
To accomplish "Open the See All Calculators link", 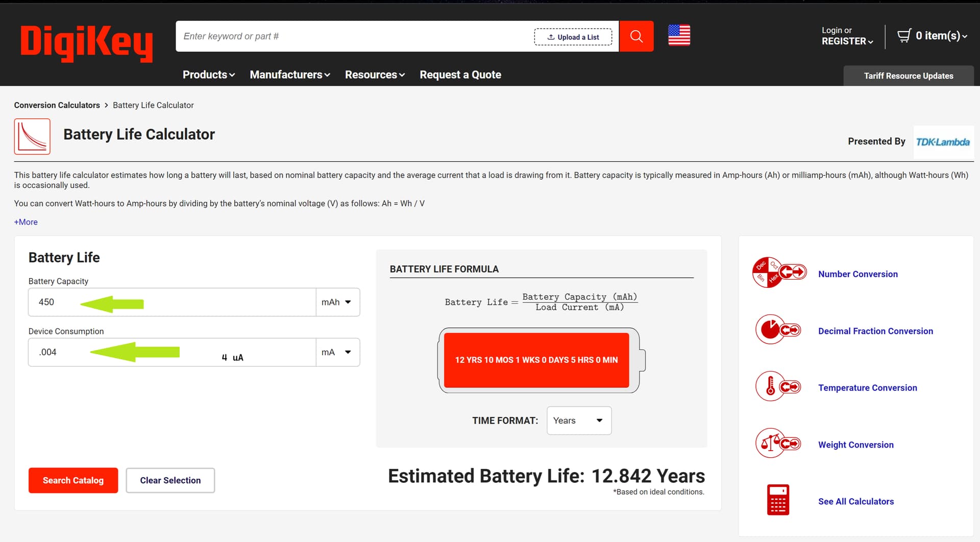I will [855, 502].
